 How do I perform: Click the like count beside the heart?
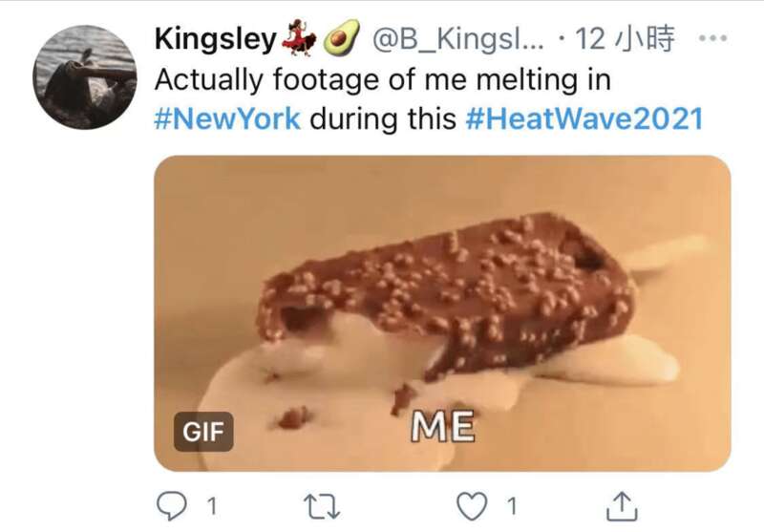pyautogui.click(x=512, y=503)
